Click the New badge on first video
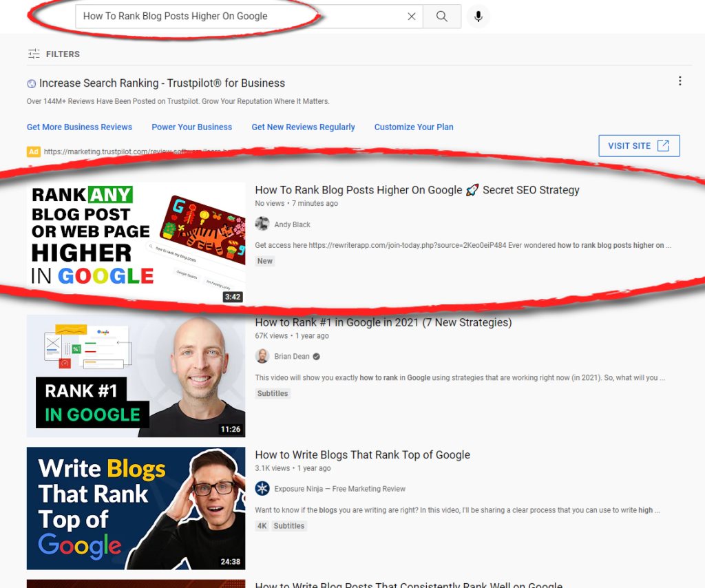This screenshot has width=705, height=588. coord(265,261)
